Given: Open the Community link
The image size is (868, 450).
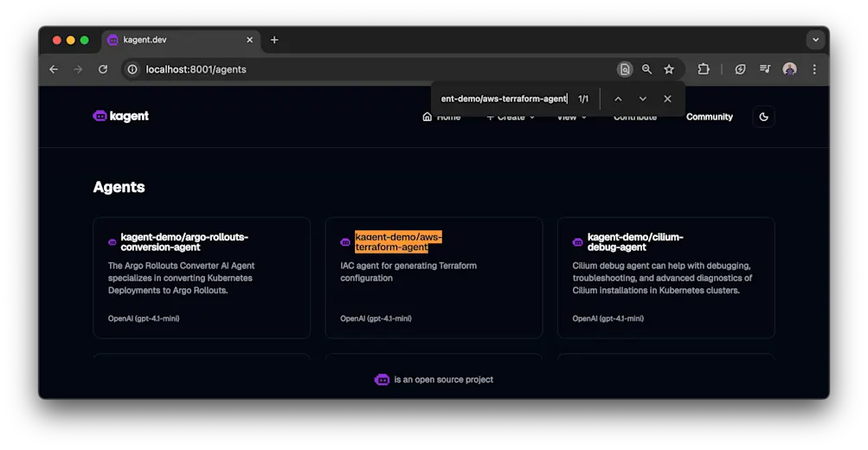Looking at the screenshot, I should point(709,117).
